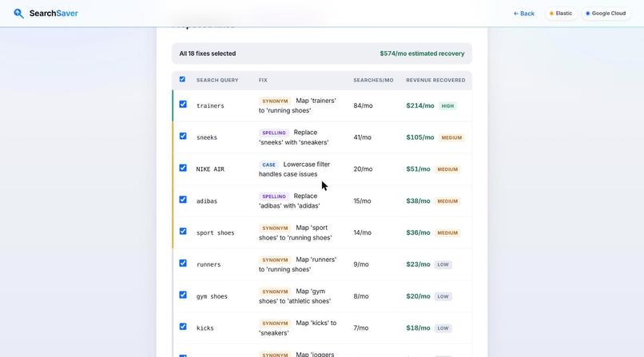Click the MEDIUM badge beside $36/mo

pyautogui.click(x=447, y=232)
